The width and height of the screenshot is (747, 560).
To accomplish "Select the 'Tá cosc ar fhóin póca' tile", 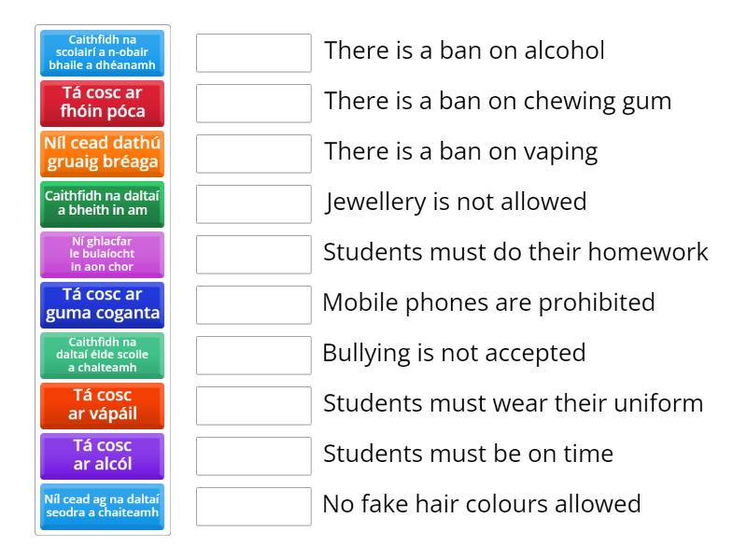I will point(103,104).
